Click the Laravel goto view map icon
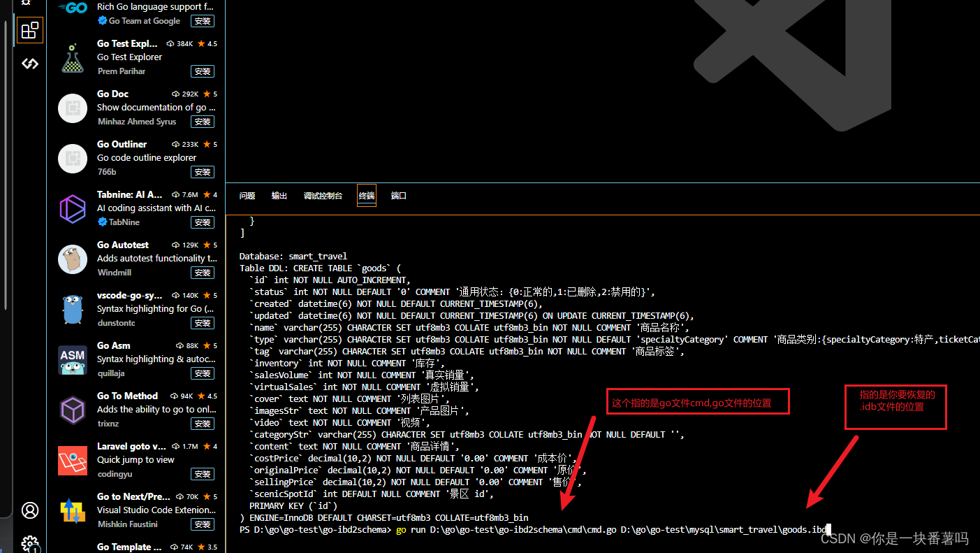Image resolution: width=980 pixels, height=553 pixels. pos(72,460)
